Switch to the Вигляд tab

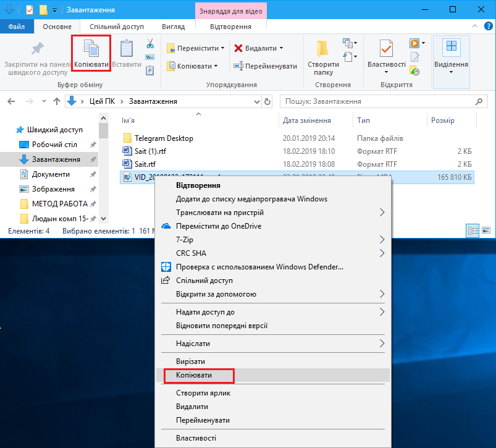pos(173,27)
